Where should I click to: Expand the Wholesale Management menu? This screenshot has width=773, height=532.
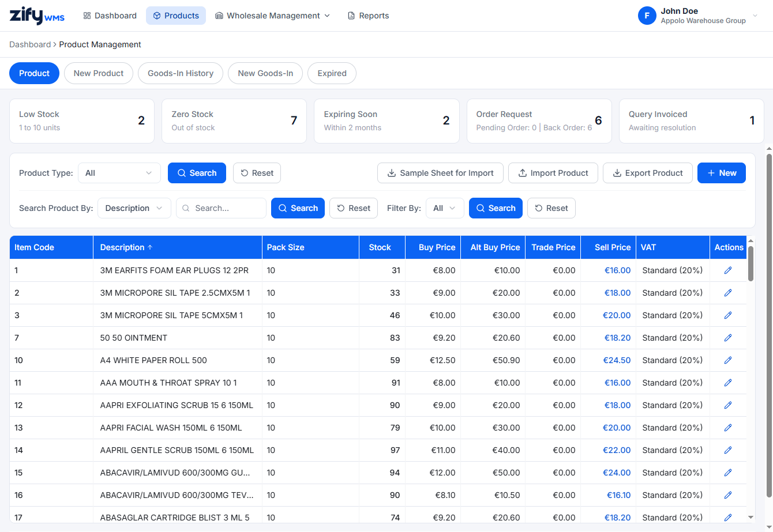coord(272,16)
